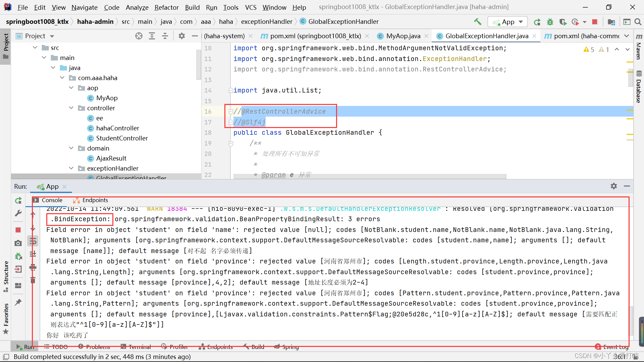Open the Event Log
Screen dimensions: 644x362
point(612,347)
